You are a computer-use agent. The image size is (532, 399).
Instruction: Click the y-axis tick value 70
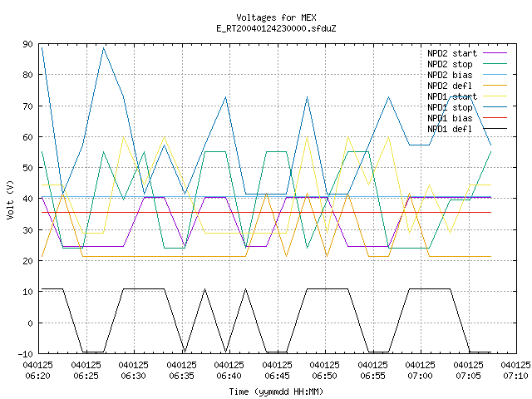[27, 106]
